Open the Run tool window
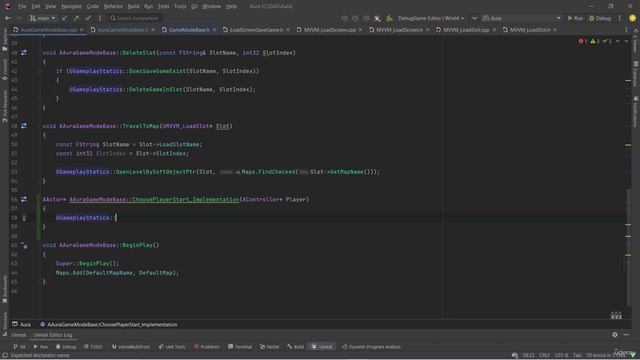Image resolution: width=640 pixels, height=360 pixels. click(x=41, y=347)
